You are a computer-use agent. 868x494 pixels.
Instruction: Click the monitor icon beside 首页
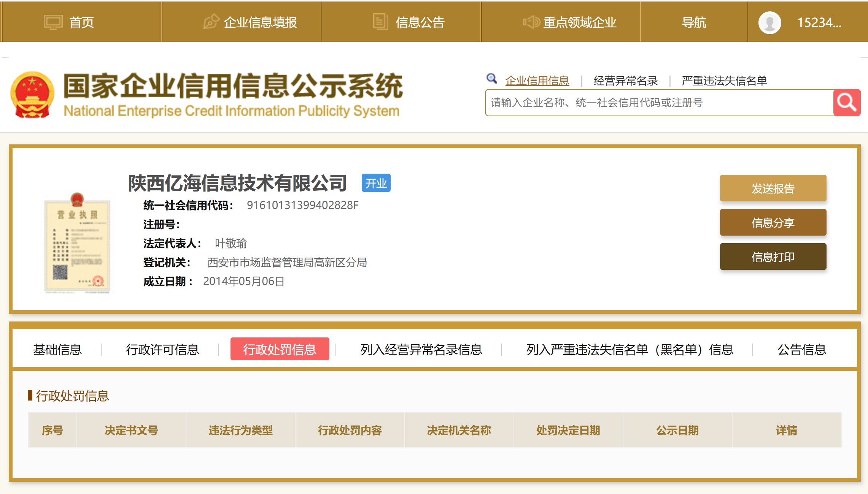click(53, 22)
